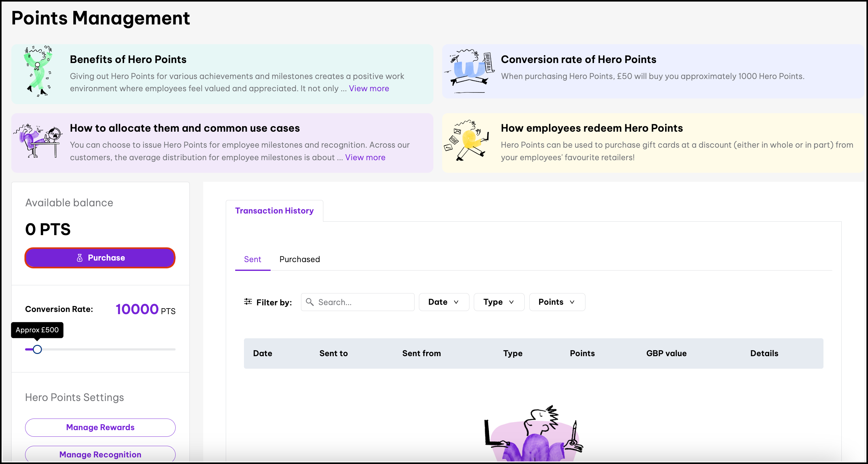Viewport: 868px width, 464px height.
Task: Click the conversion rate slider handle
Action: tap(37, 350)
